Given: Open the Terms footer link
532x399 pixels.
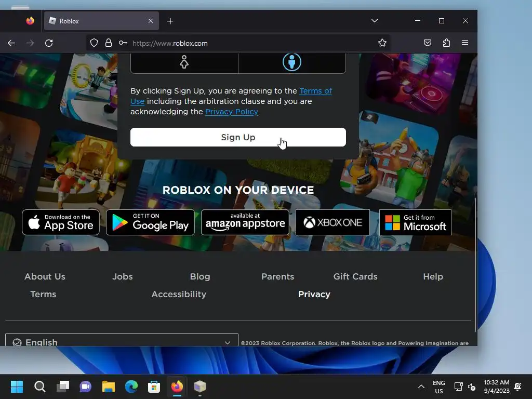Looking at the screenshot, I should point(43,294).
